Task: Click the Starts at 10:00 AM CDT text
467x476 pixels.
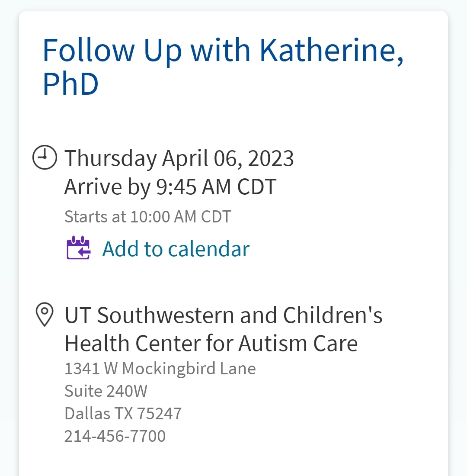Action: coord(147,216)
